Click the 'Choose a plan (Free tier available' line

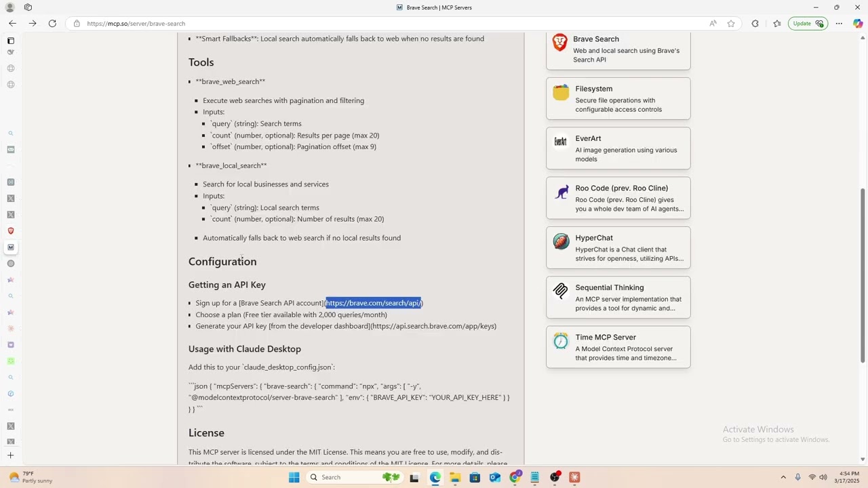pyautogui.click(x=292, y=314)
